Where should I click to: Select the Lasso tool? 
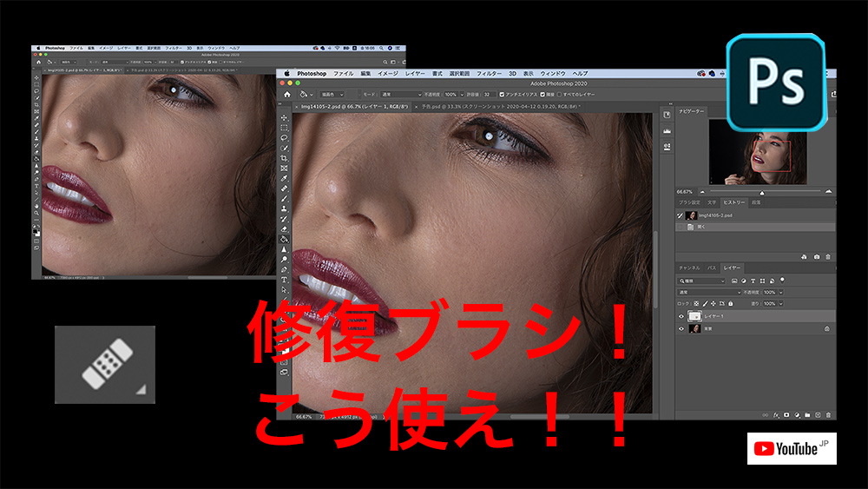(x=284, y=137)
